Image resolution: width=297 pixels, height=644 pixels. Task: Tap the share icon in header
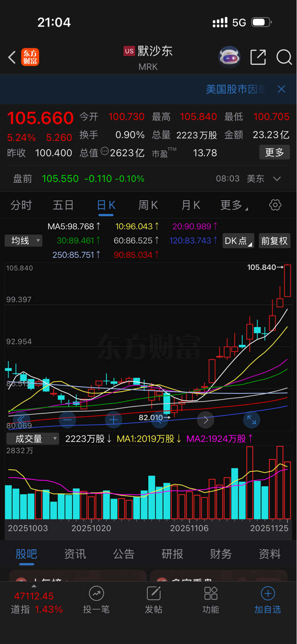[258, 57]
